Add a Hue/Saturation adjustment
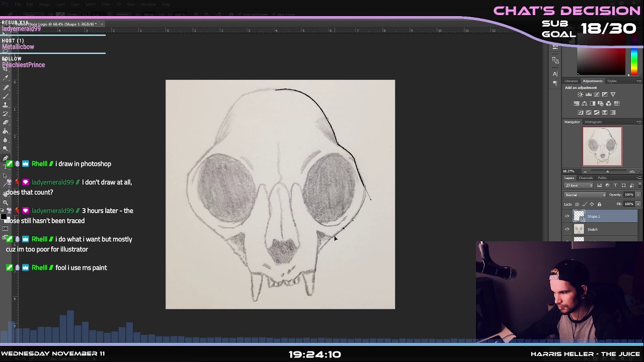This screenshot has height=362, width=644. coord(577,104)
